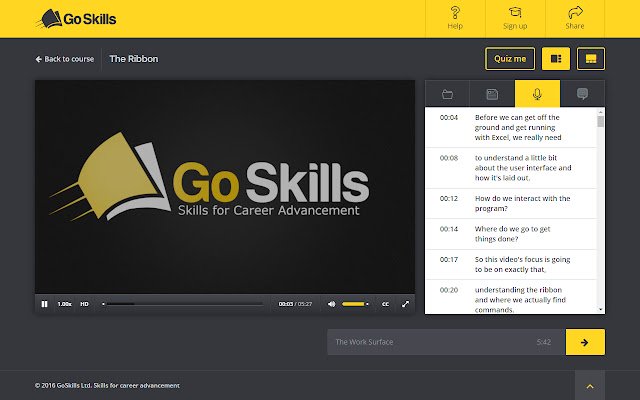Open the folder files tab
Screen dimensions: 640x400
[447, 94]
